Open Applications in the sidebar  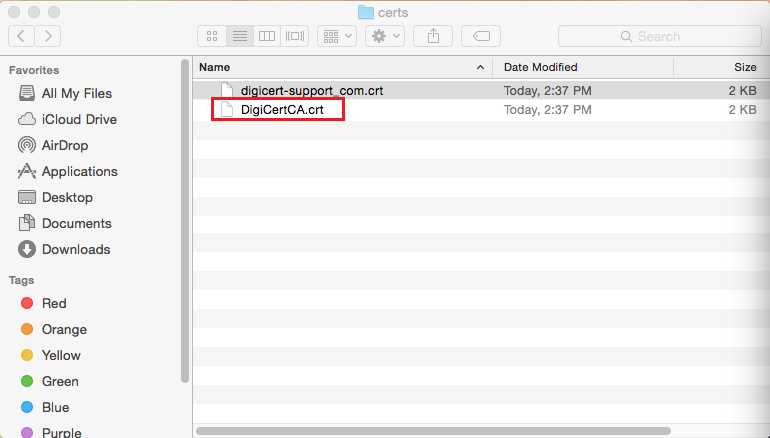point(79,171)
